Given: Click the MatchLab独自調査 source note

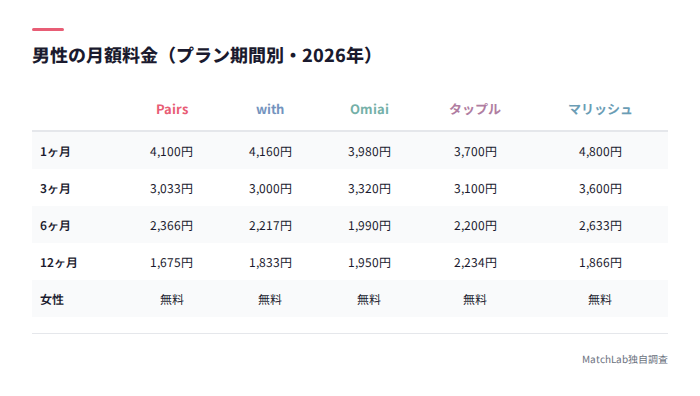Looking at the screenshot, I should click(625, 359).
